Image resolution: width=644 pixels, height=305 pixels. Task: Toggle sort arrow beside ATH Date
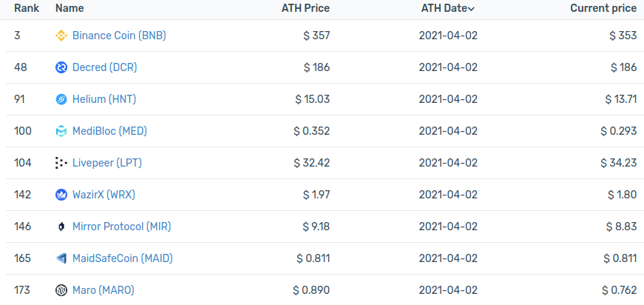(471, 9)
